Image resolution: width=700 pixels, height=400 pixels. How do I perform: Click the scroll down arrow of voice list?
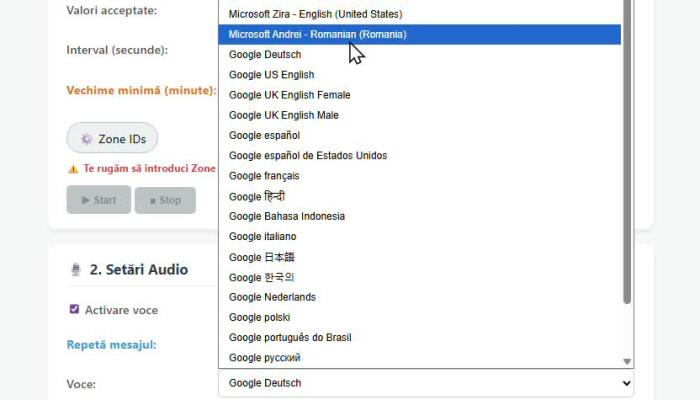tap(627, 361)
